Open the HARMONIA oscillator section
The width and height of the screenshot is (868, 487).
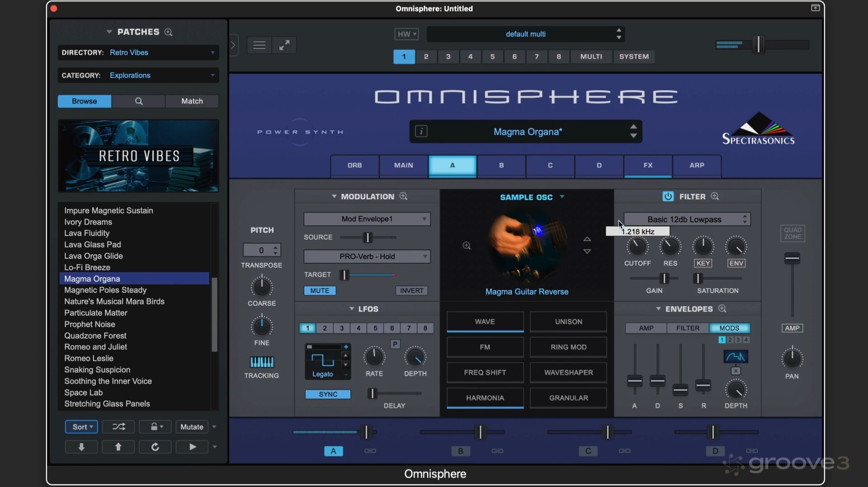(x=485, y=398)
